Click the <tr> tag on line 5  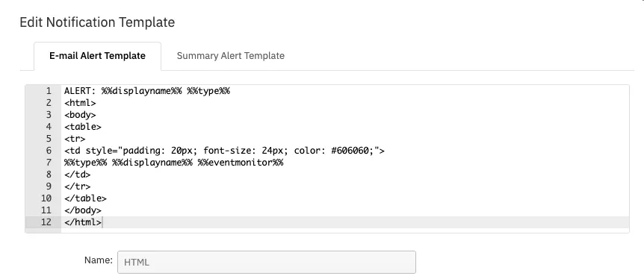pyautogui.click(x=75, y=139)
